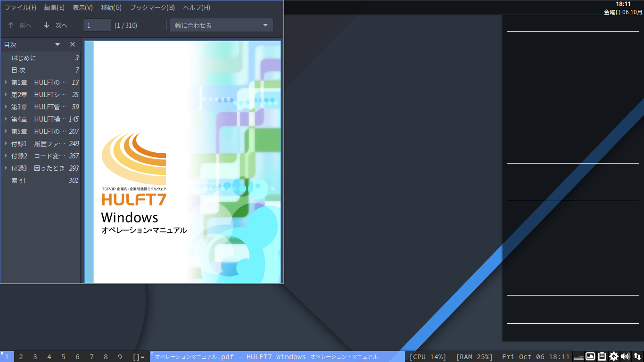The height and width of the screenshot is (362, 644).
Task: Expand the 第5章 outline entry
Action: click(x=6, y=131)
